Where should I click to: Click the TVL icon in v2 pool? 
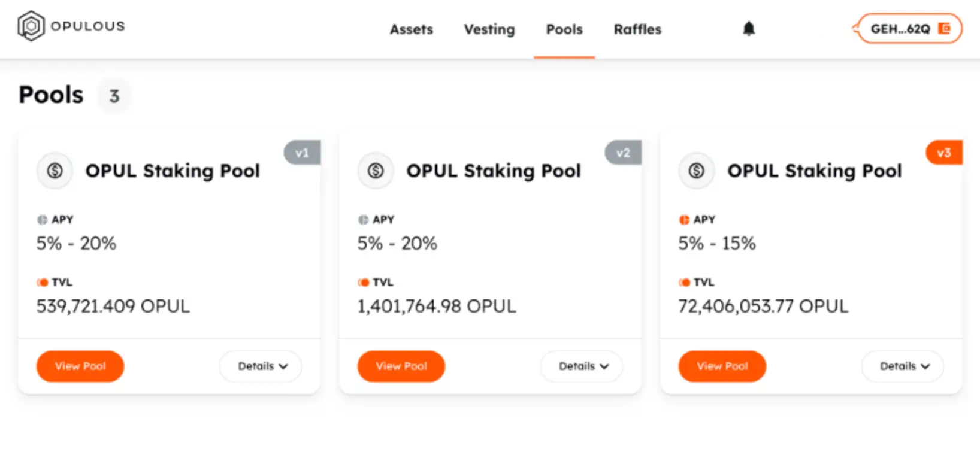coord(364,283)
